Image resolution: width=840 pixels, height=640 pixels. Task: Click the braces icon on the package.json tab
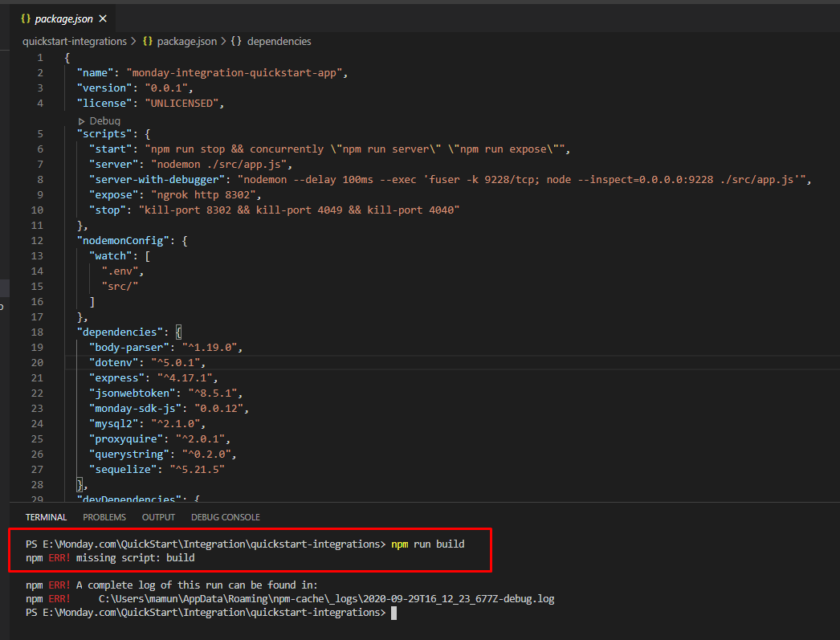tap(26, 18)
